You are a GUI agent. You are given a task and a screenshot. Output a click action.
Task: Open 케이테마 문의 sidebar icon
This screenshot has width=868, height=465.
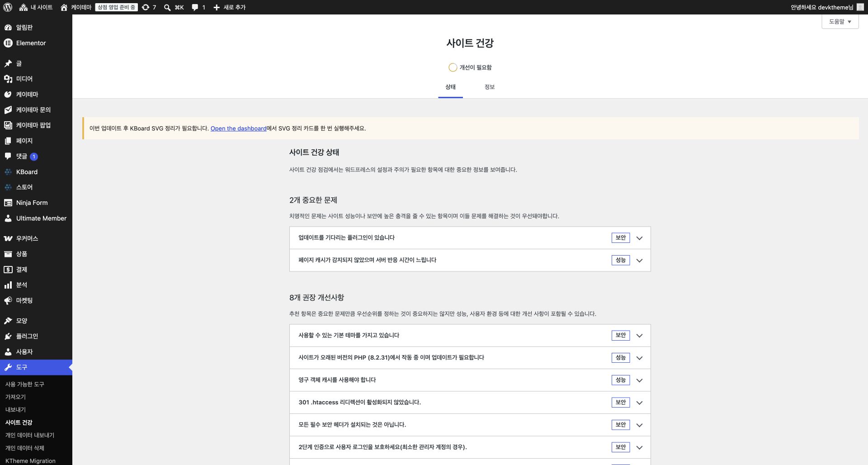tap(8, 110)
